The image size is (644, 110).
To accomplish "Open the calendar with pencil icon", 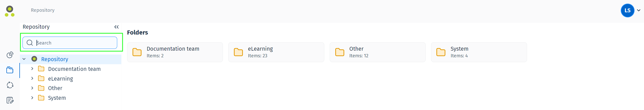I will coord(10,100).
